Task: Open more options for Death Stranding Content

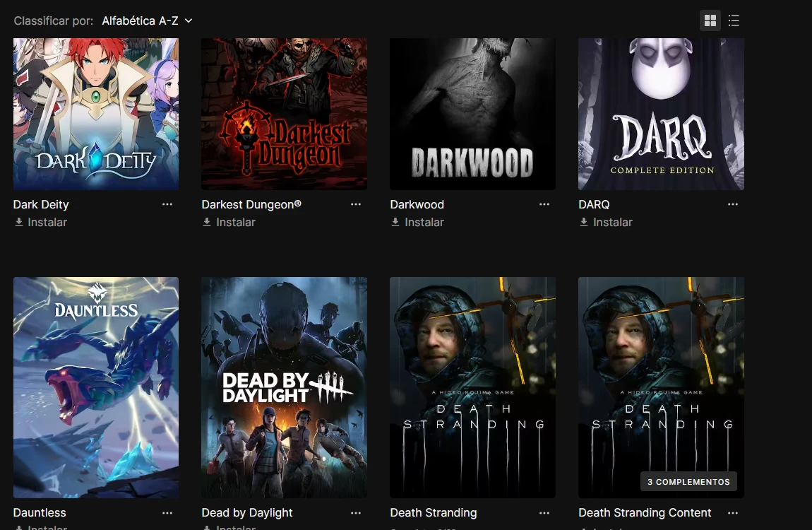Action: [732, 513]
